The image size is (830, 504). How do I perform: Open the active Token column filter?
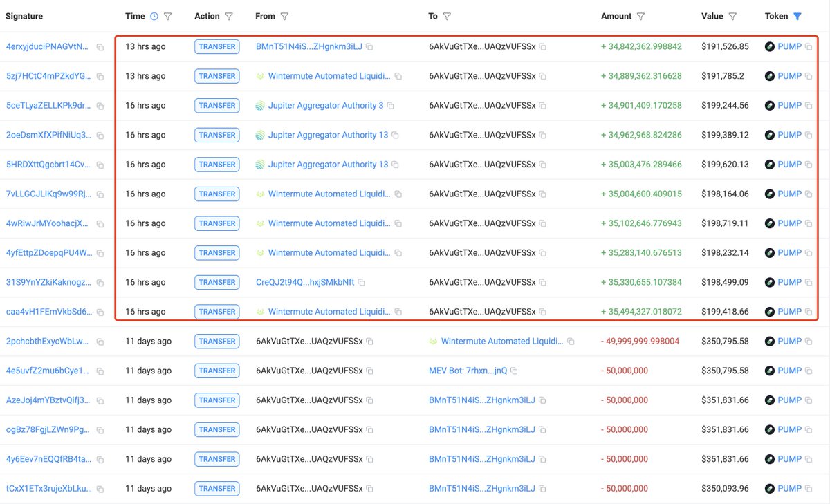797,17
